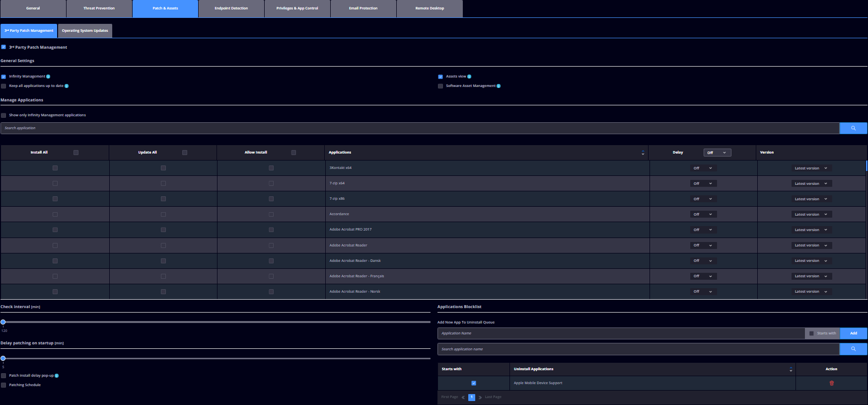Click the Application Name input field
The height and width of the screenshot is (405, 868).
click(621, 333)
